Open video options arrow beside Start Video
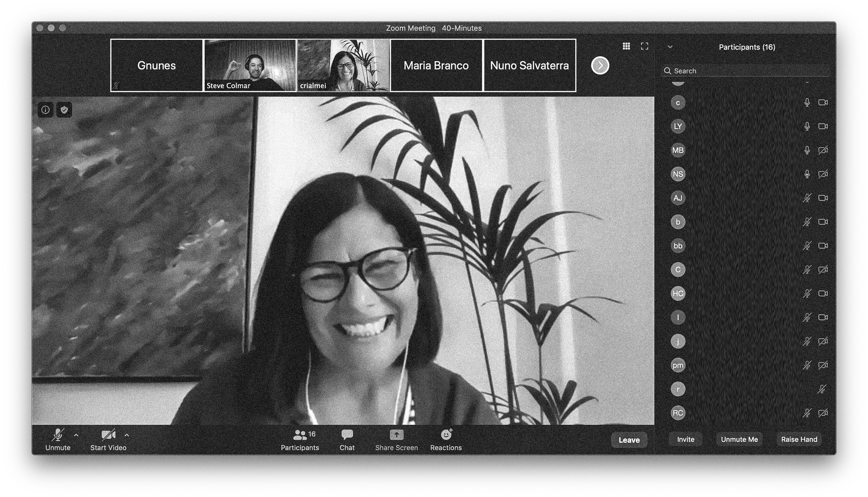This screenshot has height=497, width=868. point(127,435)
